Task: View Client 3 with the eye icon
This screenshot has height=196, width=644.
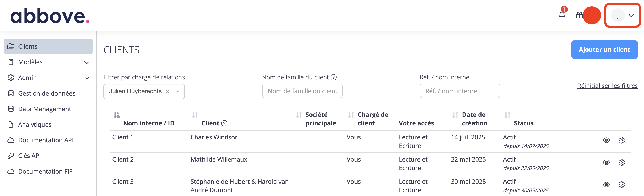Action: point(606,185)
